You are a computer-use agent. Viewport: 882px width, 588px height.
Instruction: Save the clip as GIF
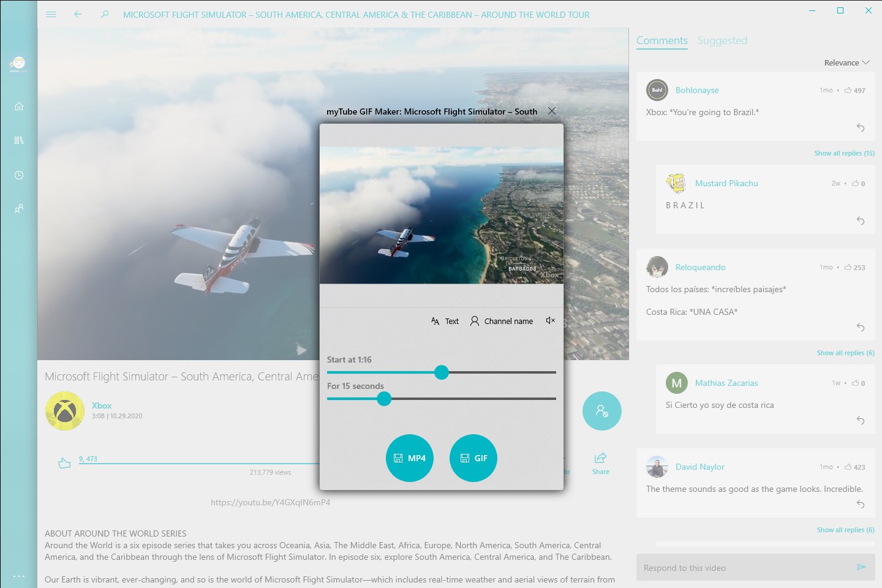[473, 458]
